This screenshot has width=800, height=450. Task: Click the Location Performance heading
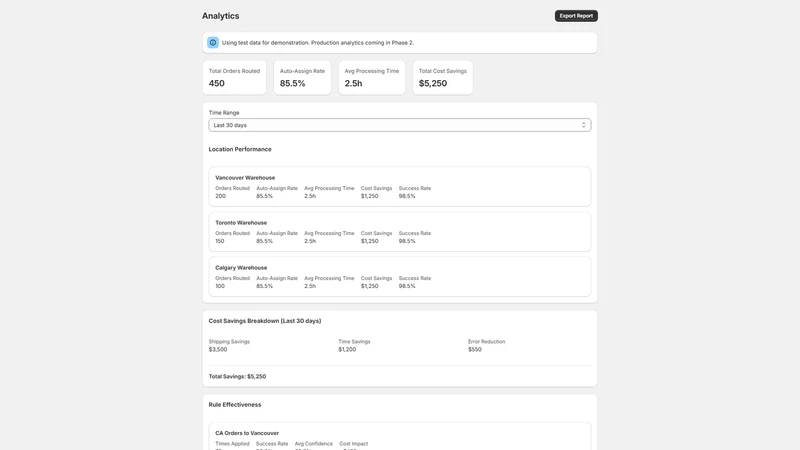(x=240, y=149)
